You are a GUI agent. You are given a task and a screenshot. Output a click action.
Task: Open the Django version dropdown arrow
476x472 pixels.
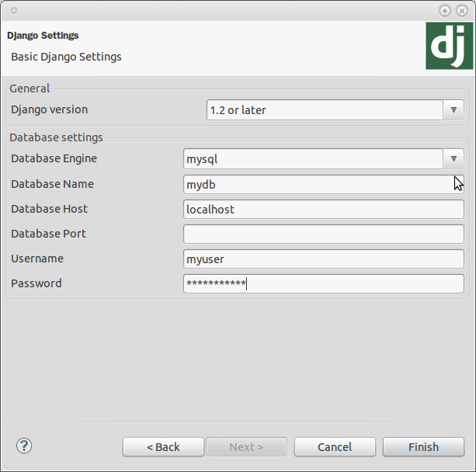(x=453, y=110)
